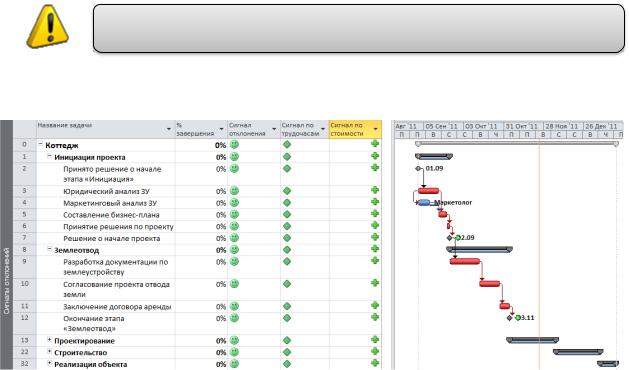
Task: Click green diamond for Принято решение о начале этапа
Action: [287, 169]
